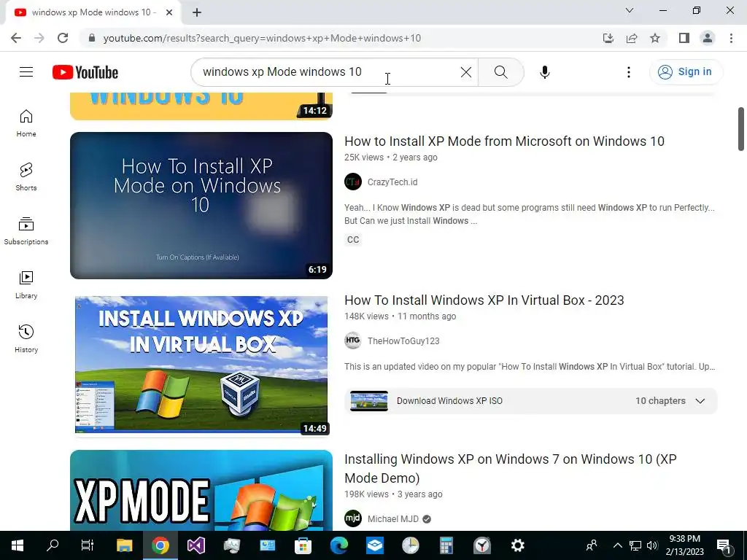This screenshot has width=747, height=560.
Task: Open Microsoft Store from the taskbar
Action: pos(303,545)
